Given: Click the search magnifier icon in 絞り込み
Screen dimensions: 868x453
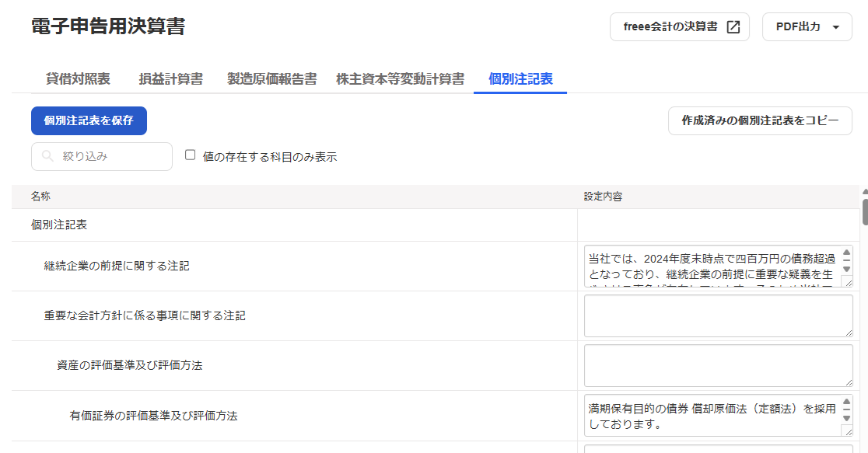Looking at the screenshot, I should coord(47,156).
